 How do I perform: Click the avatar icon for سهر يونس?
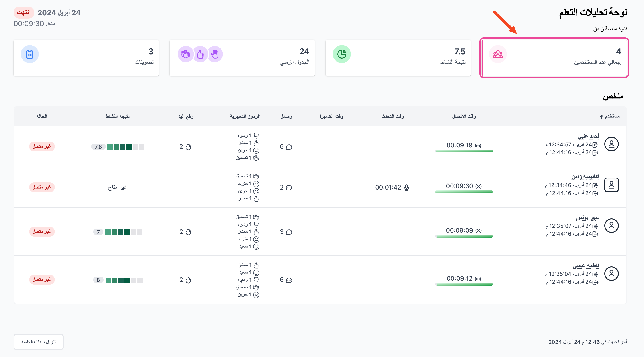coord(612,226)
